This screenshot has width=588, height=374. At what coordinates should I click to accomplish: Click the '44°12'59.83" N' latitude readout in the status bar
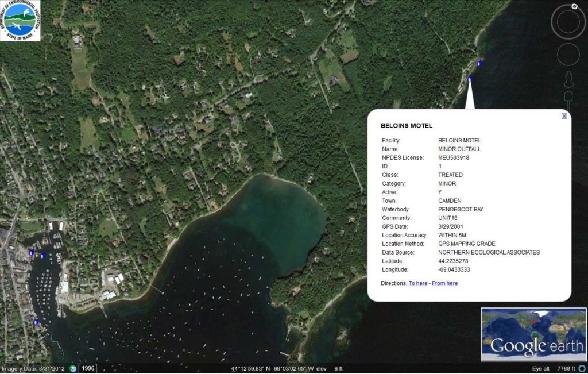[x=250, y=369]
